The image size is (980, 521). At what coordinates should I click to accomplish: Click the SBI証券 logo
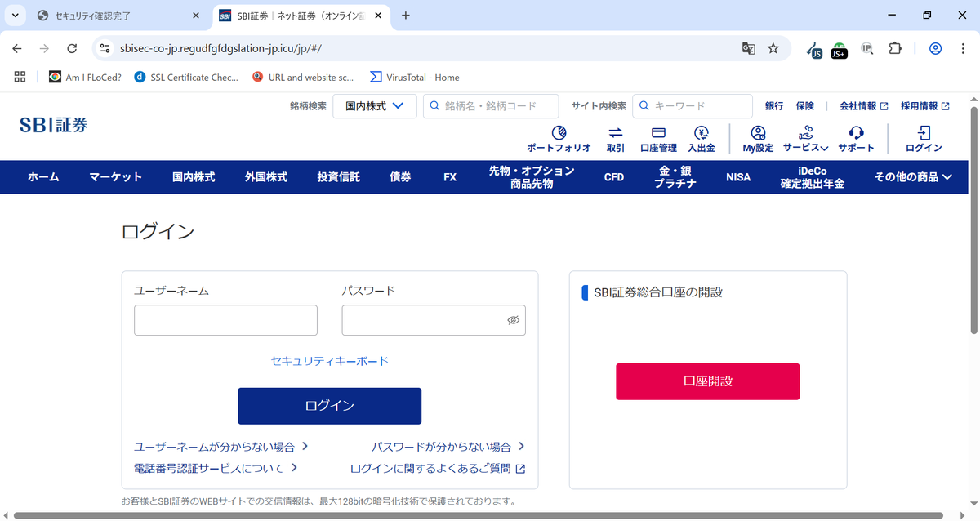pos(54,125)
